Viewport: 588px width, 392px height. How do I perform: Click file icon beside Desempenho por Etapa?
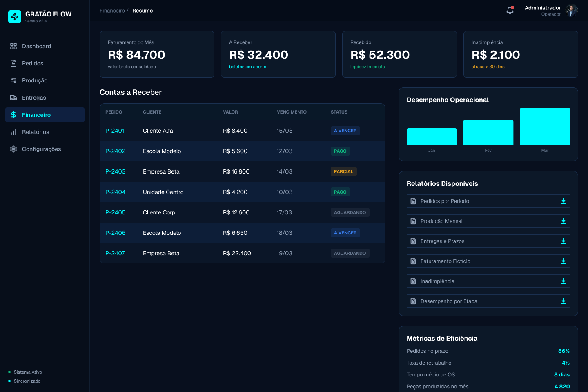[x=413, y=301]
